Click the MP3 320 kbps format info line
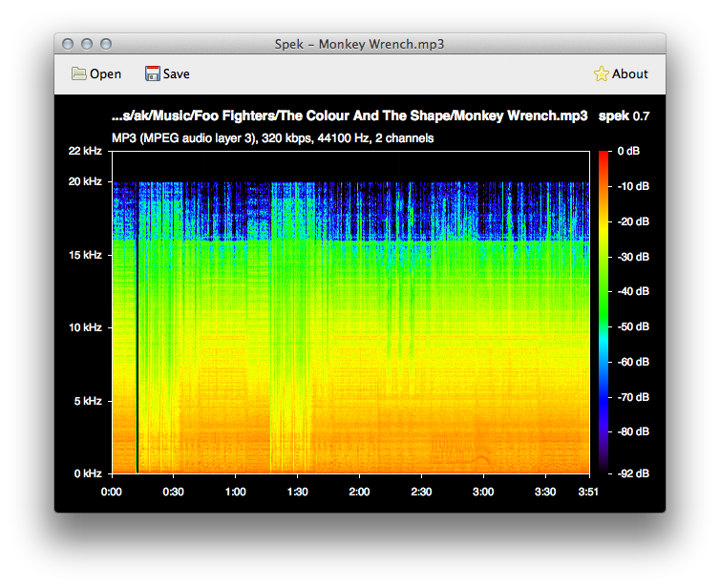 [x=273, y=138]
